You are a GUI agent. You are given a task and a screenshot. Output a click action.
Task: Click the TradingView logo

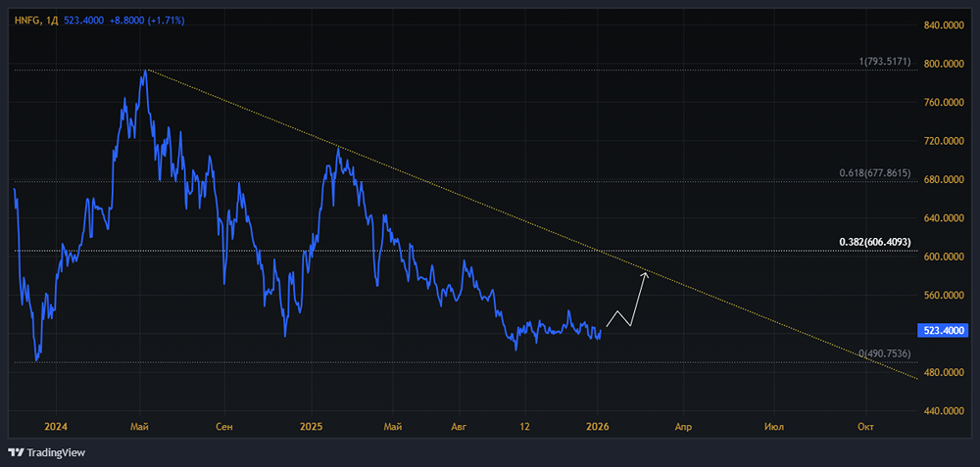47,452
